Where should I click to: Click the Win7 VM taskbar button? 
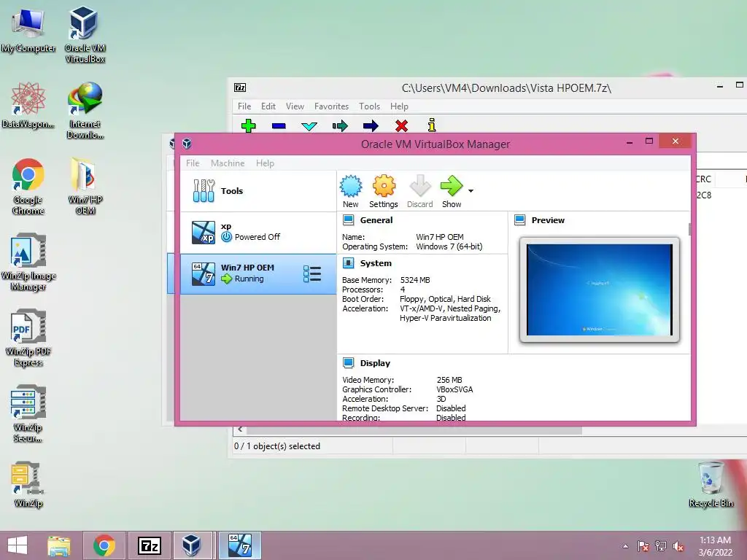(x=240, y=545)
